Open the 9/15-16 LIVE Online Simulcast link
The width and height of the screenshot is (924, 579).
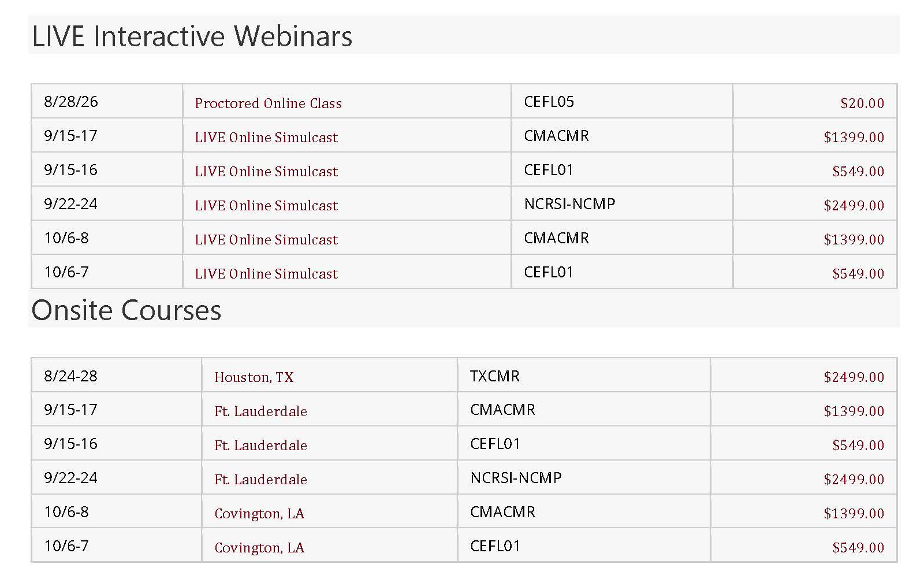pyautogui.click(x=266, y=172)
